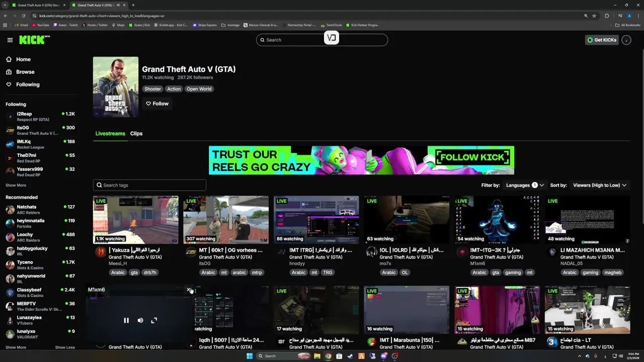The height and width of the screenshot is (362, 644).
Task: Click Show More under Recommended
Action: [16, 347]
